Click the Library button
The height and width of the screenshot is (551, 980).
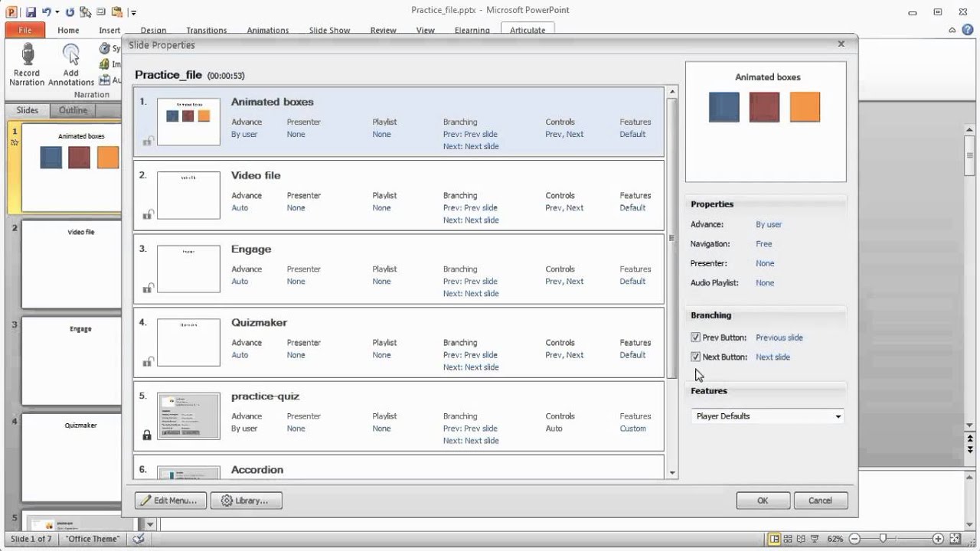tap(246, 500)
